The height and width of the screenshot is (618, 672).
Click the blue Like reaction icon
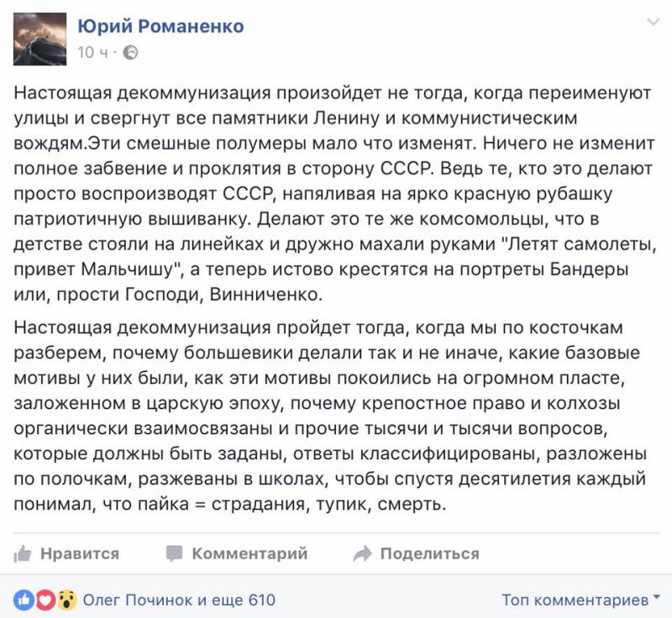(24, 600)
